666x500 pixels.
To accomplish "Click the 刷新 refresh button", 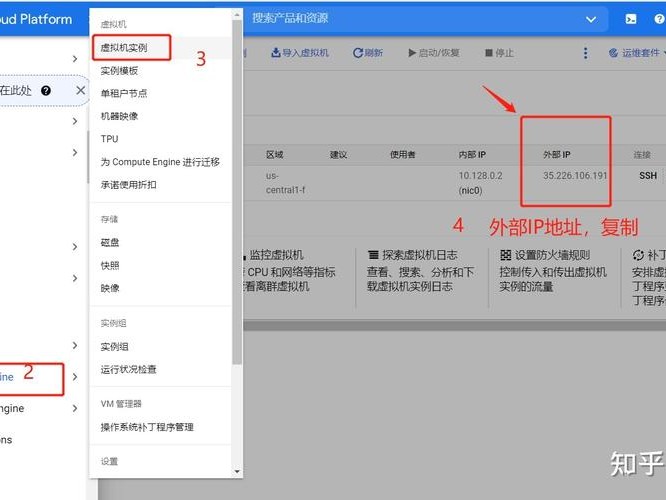I will click(x=368, y=53).
